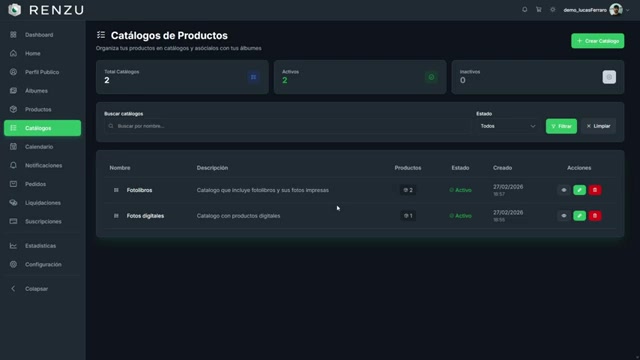
Task: Click the Productos column header
Action: tap(408, 168)
